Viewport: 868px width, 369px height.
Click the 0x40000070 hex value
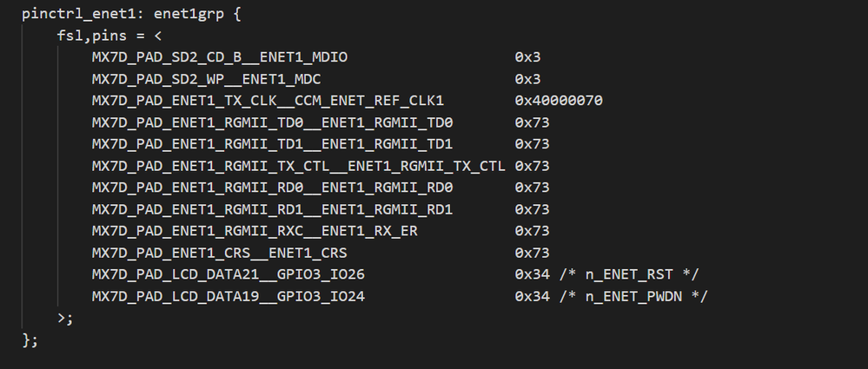click(x=559, y=101)
